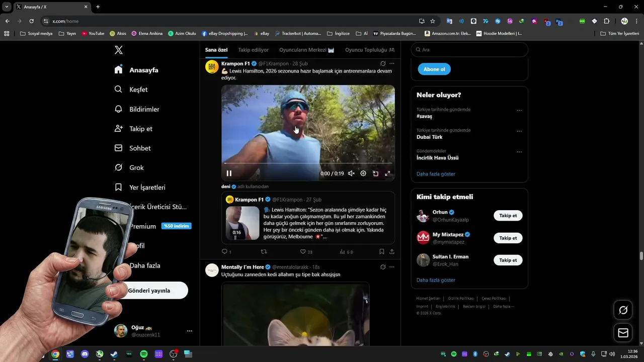The image size is (644, 362).
Task: Open Steam from the taskbar
Action: pos(114,354)
